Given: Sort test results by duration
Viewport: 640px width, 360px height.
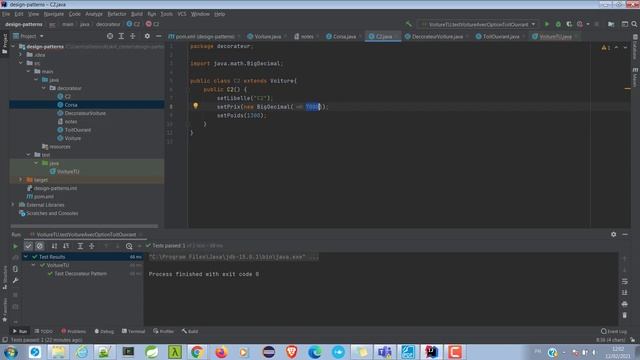Looking at the screenshot, I should (x=66, y=246).
